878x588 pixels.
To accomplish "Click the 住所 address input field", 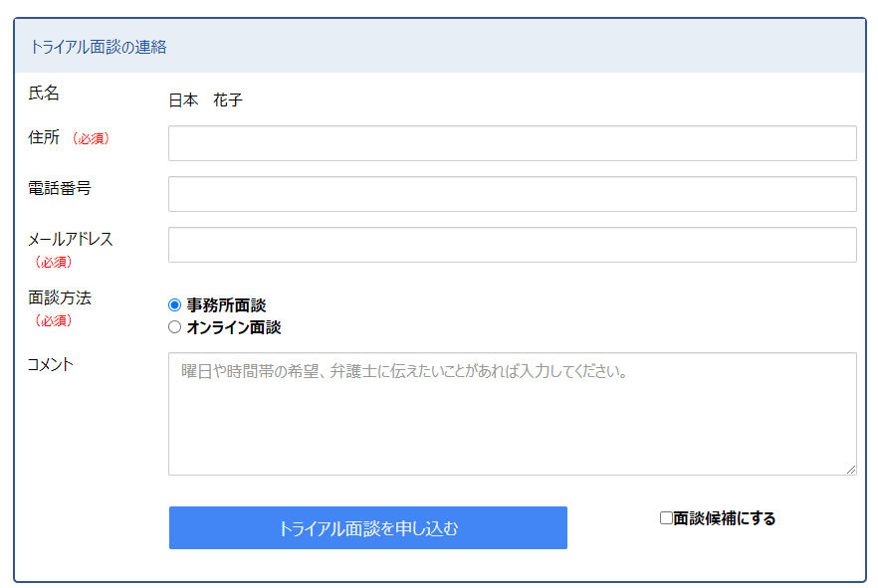I will click(x=513, y=143).
